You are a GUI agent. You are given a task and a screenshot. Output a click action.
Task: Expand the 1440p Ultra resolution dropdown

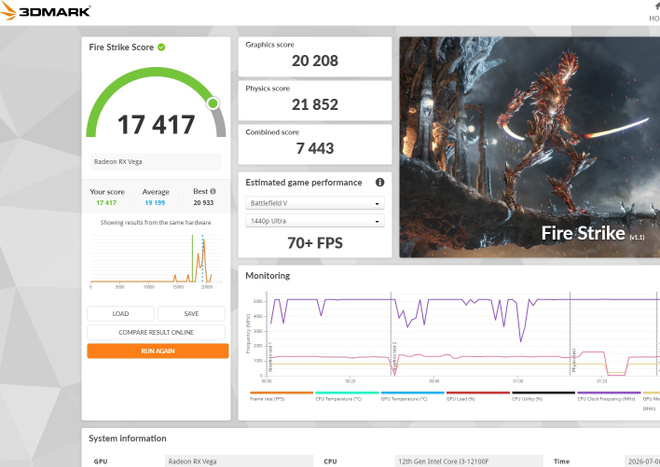[x=315, y=221]
